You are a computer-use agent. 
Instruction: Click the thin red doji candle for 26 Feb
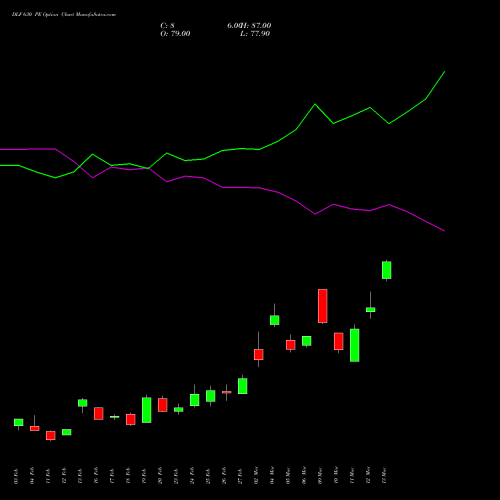pyautogui.click(x=227, y=392)
